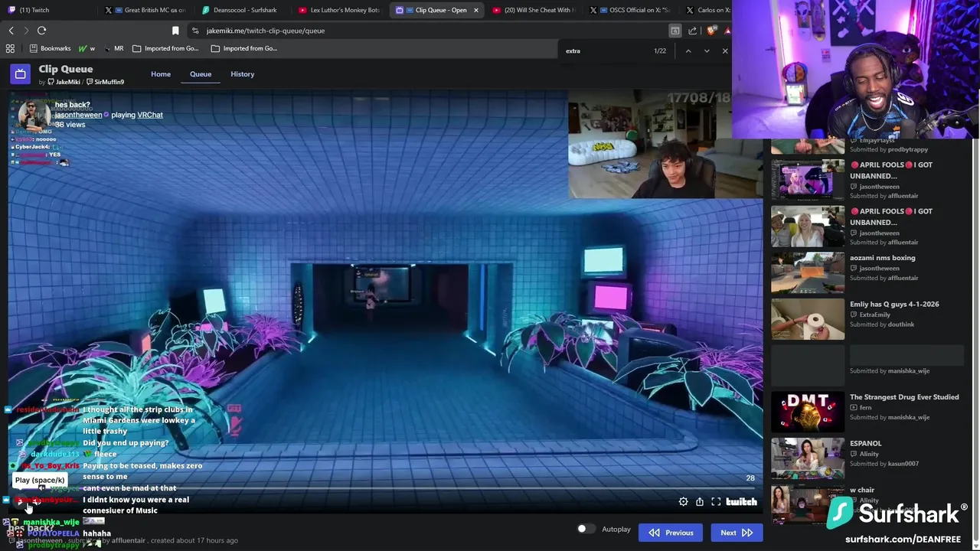Open clip player settings gear

tap(683, 502)
